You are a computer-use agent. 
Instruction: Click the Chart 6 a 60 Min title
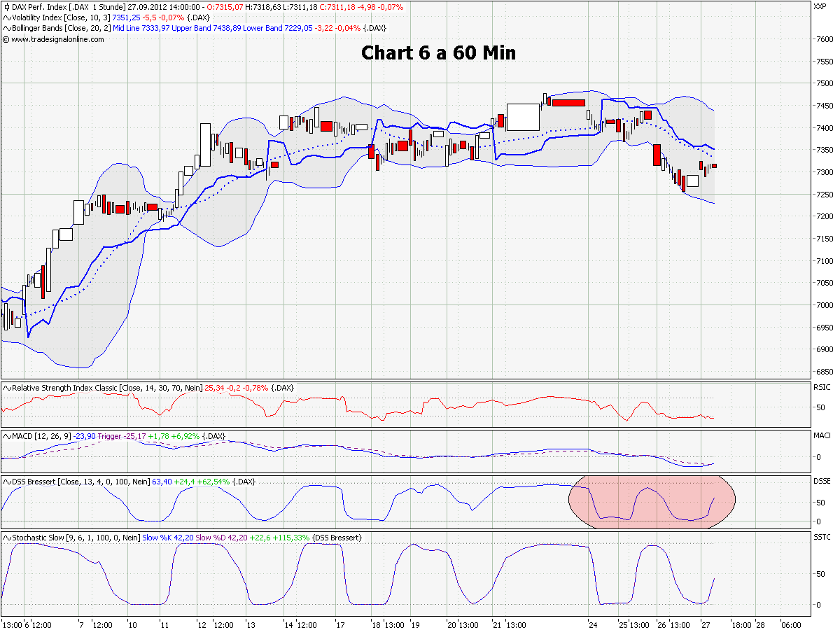pyautogui.click(x=437, y=52)
